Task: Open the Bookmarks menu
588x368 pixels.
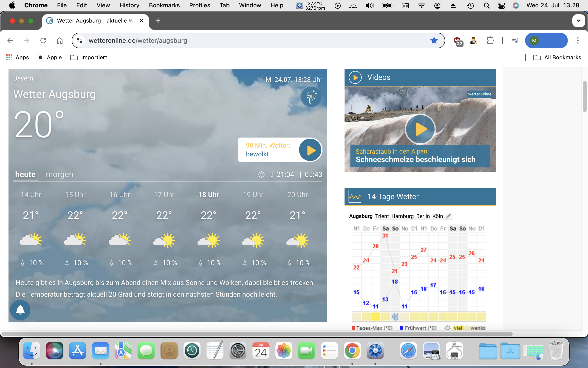Action: tap(164, 5)
